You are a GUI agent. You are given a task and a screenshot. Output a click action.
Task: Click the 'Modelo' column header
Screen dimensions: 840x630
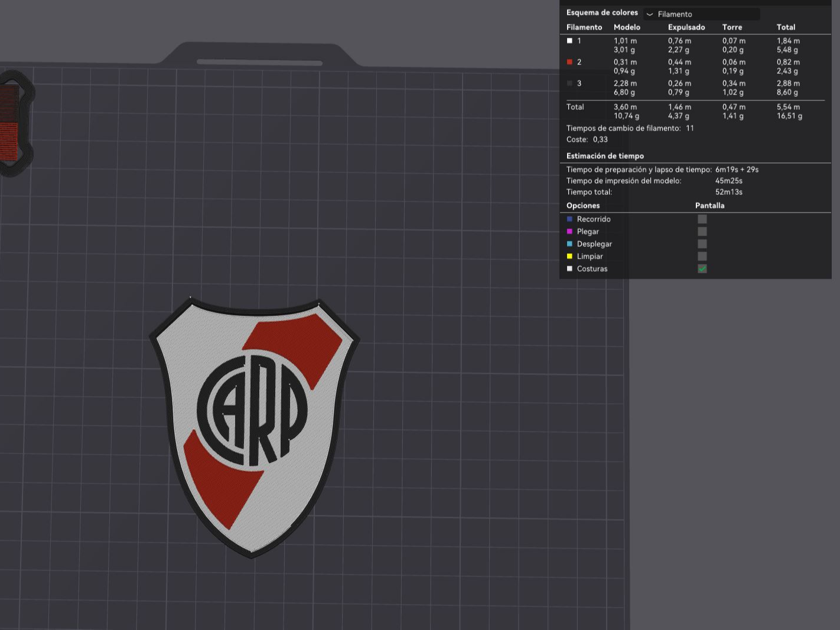[x=627, y=27]
